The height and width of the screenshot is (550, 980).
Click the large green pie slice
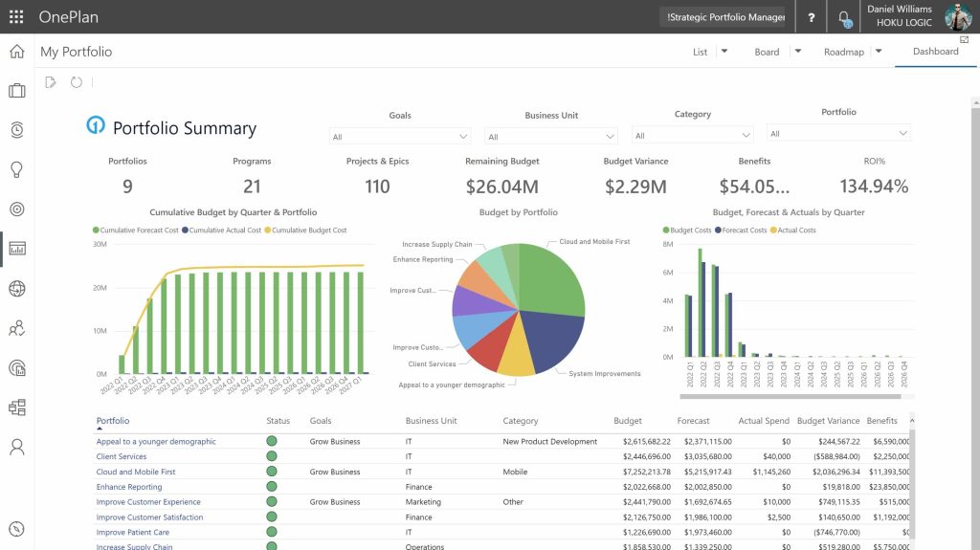(553, 278)
